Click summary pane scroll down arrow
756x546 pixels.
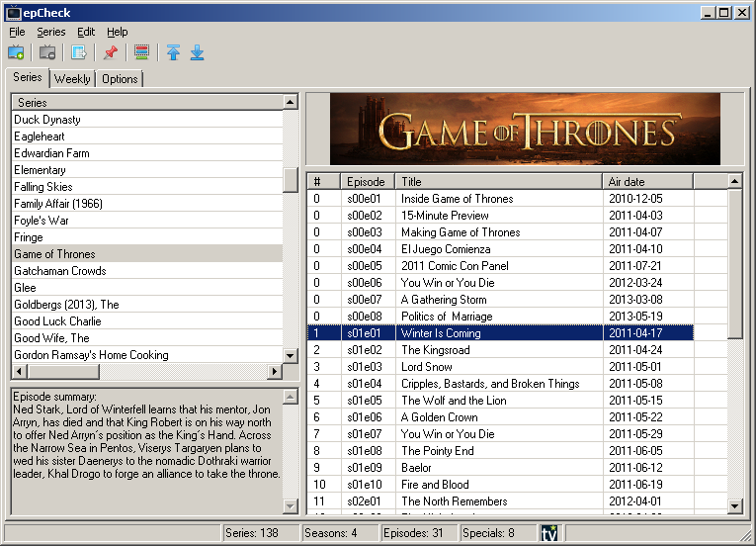291,505
